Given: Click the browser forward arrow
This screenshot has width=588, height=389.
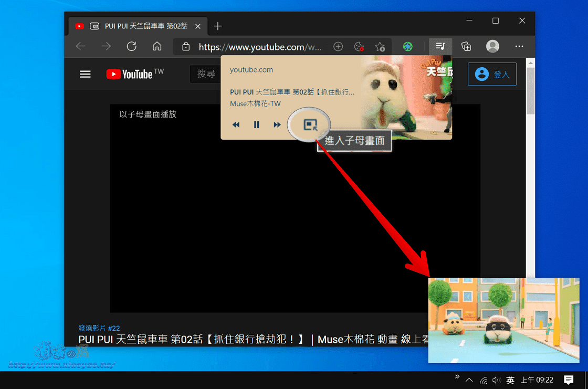Looking at the screenshot, I should [106, 47].
